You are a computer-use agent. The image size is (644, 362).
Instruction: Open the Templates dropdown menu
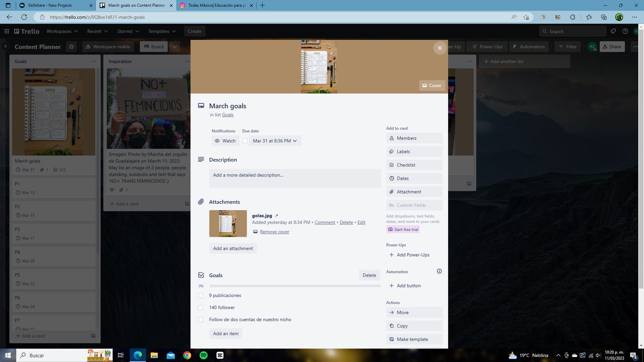click(x=162, y=31)
